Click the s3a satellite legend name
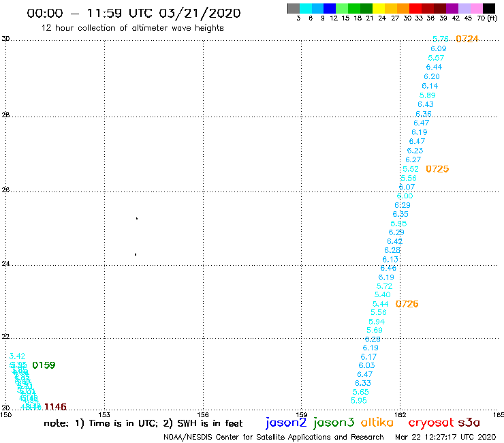This screenshot has width=504, height=443. click(469, 423)
